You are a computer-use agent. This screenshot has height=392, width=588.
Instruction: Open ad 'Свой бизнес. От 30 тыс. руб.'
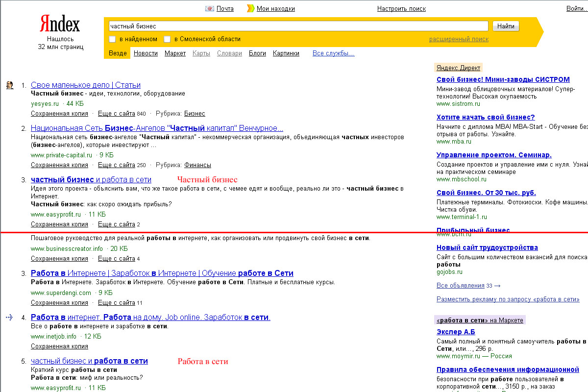coord(486,193)
